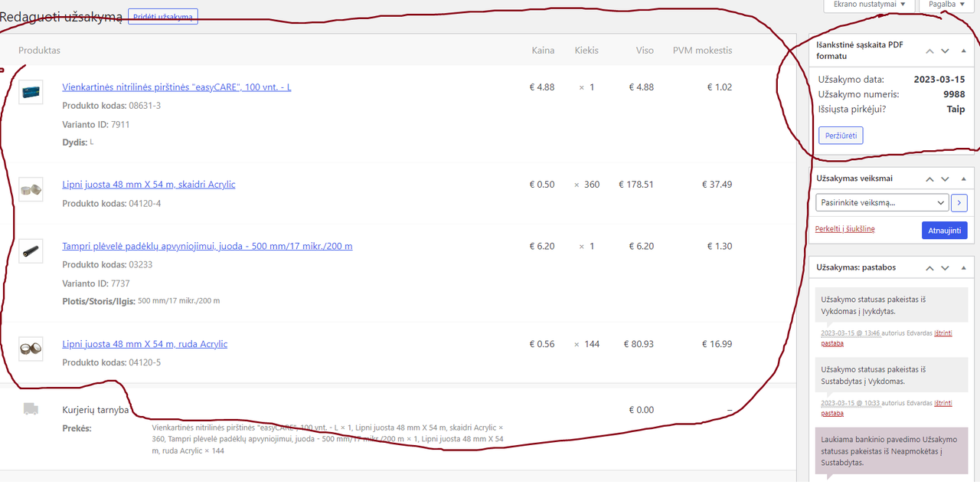The width and height of the screenshot is (980, 498).
Task: Click the Produkto kodas 08631-3 text
Action: (x=111, y=106)
